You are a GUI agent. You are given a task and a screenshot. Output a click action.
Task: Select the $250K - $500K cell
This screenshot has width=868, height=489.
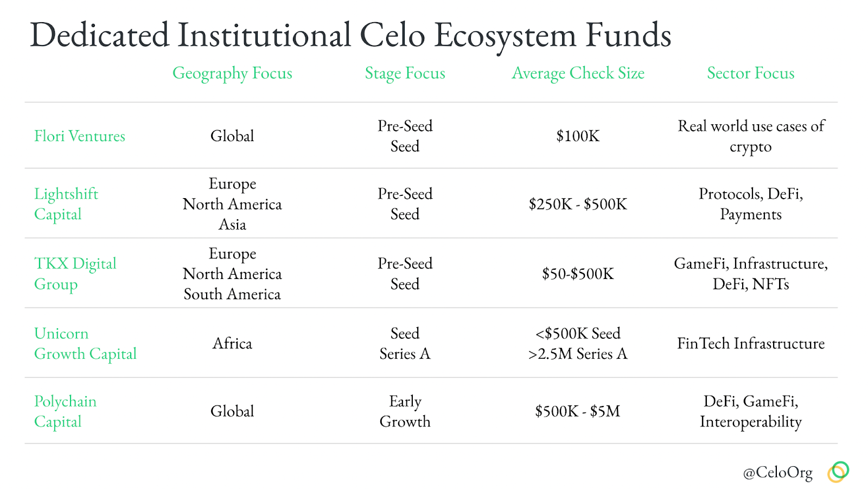tap(578, 204)
